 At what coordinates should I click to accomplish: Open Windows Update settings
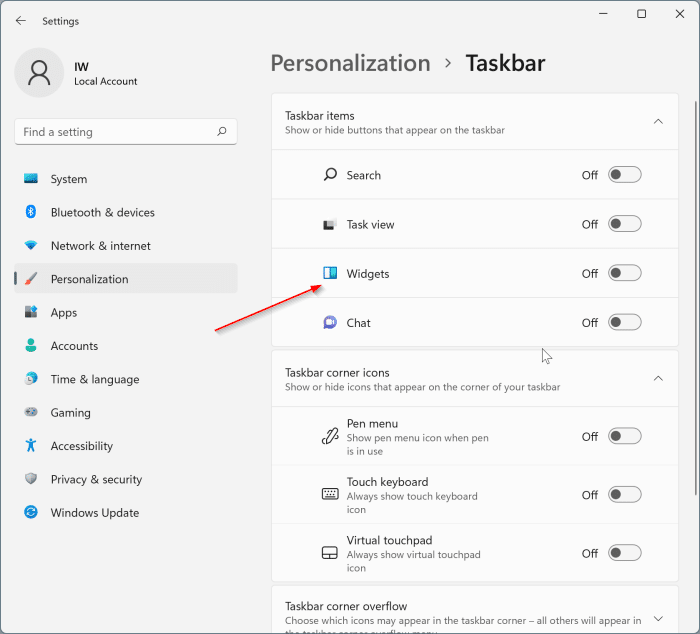tap(126, 513)
